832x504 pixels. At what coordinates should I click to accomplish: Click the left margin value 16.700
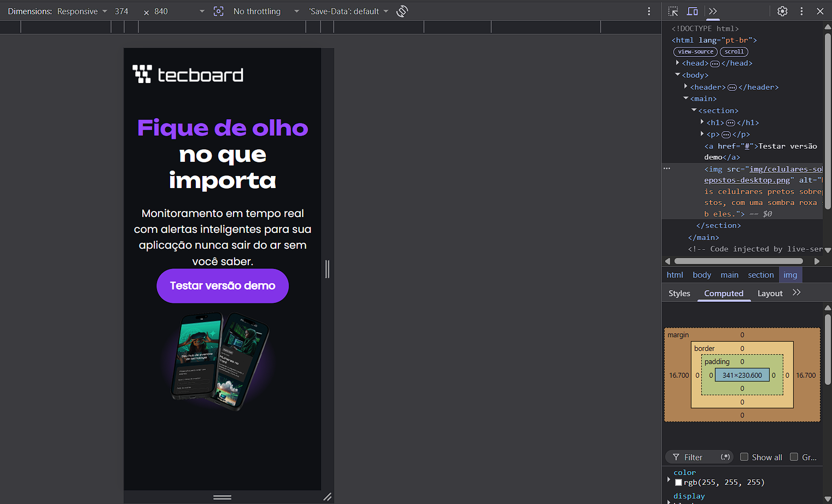coord(679,375)
